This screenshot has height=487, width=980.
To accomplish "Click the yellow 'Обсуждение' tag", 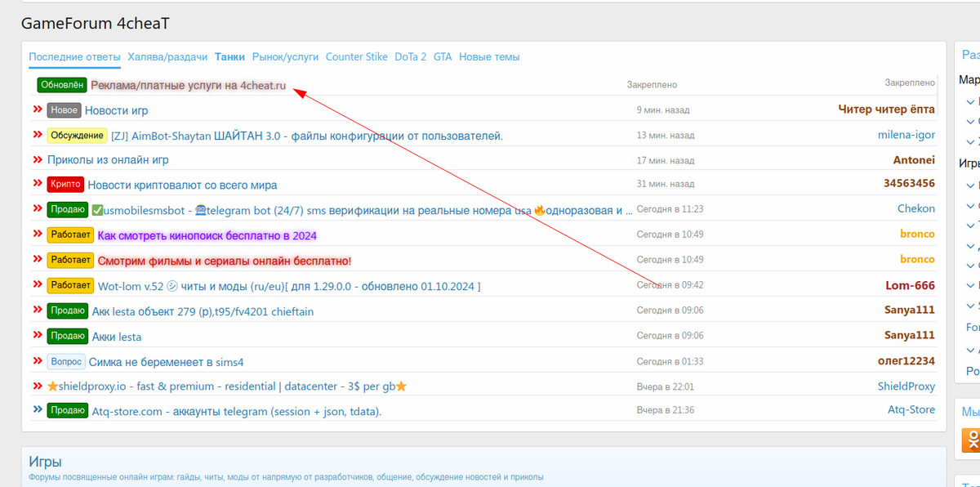I will tap(77, 135).
